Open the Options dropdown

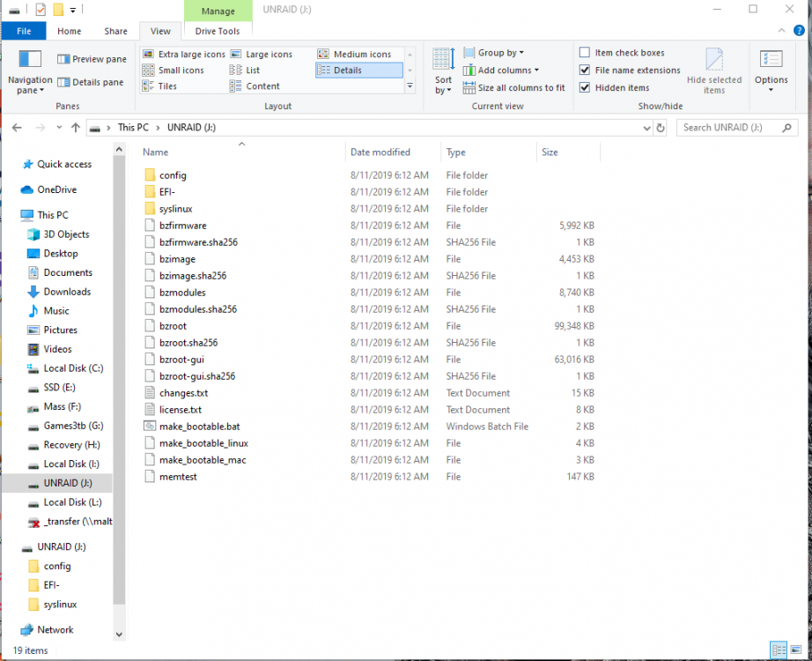coord(771,71)
